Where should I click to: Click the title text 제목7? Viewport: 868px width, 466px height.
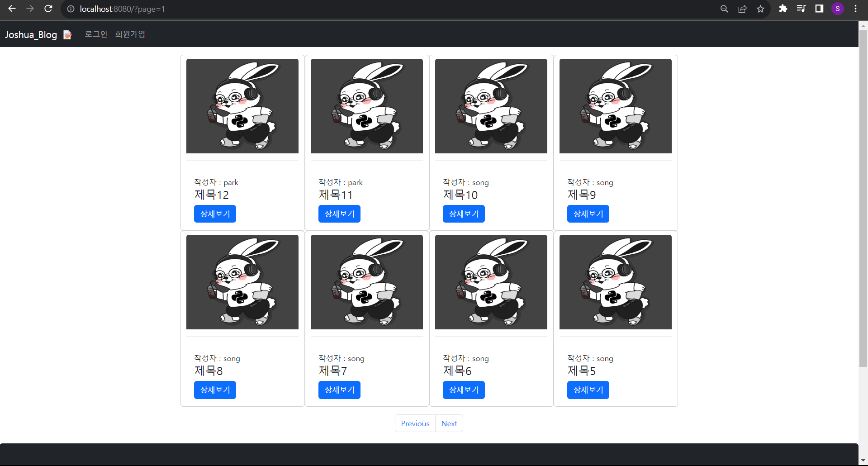point(333,371)
